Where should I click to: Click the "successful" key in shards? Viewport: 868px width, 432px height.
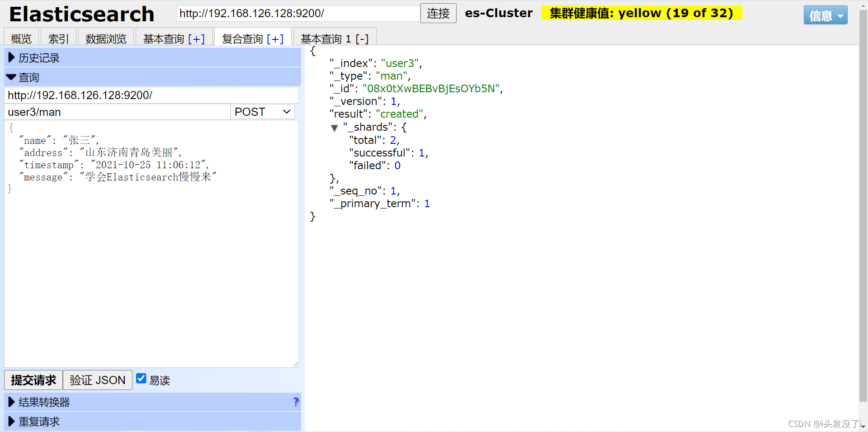(379, 153)
